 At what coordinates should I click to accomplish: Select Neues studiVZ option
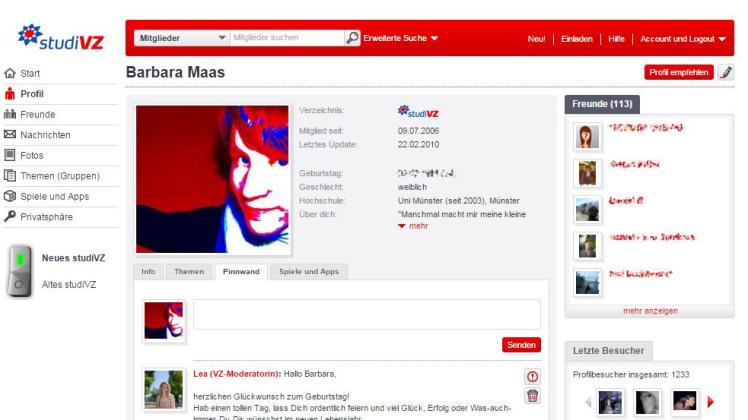click(x=73, y=258)
